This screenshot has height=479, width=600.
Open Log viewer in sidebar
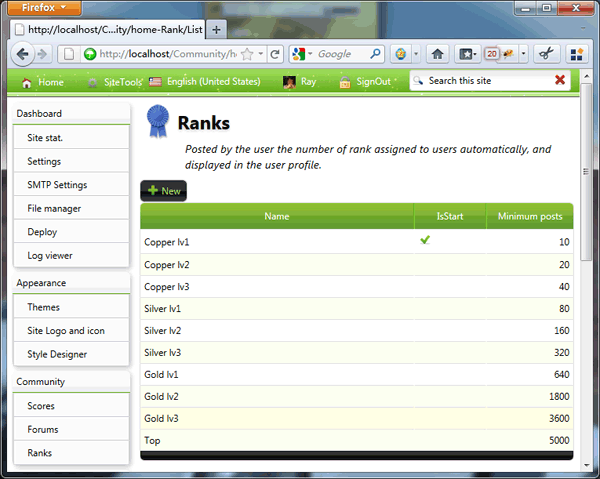pyautogui.click(x=71, y=256)
